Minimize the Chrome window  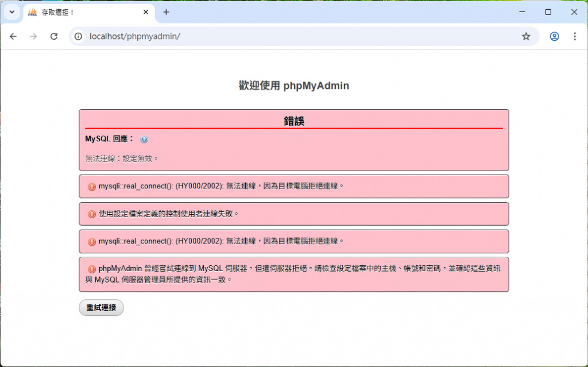(522, 12)
